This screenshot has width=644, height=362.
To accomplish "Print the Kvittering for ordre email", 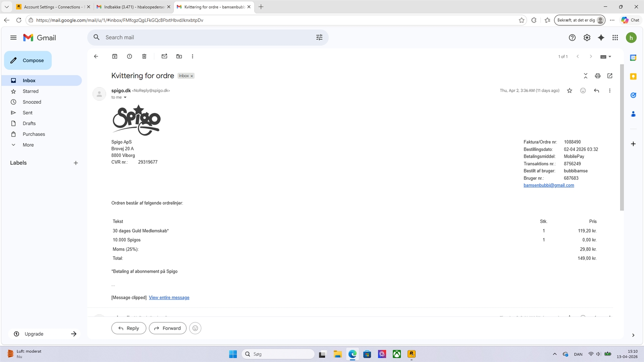I will coord(597,76).
